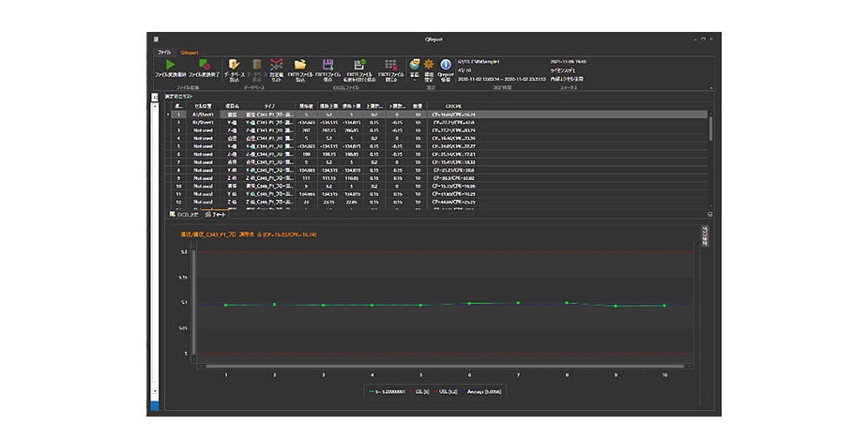Viewport: 868px width, 441px height.
Task: Open the gear settings icon in ribbon
Action: (x=429, y=65)
